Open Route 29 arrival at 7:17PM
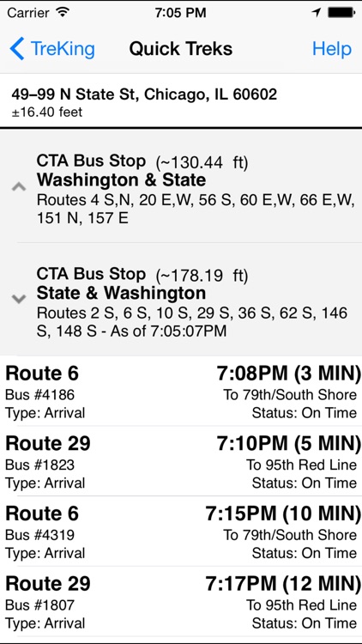 click(x=181, y=601)
